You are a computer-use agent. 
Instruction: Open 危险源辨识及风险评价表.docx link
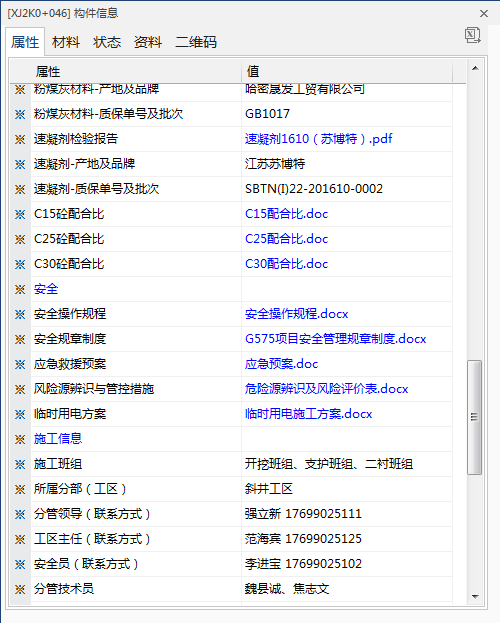pos(326,389)
